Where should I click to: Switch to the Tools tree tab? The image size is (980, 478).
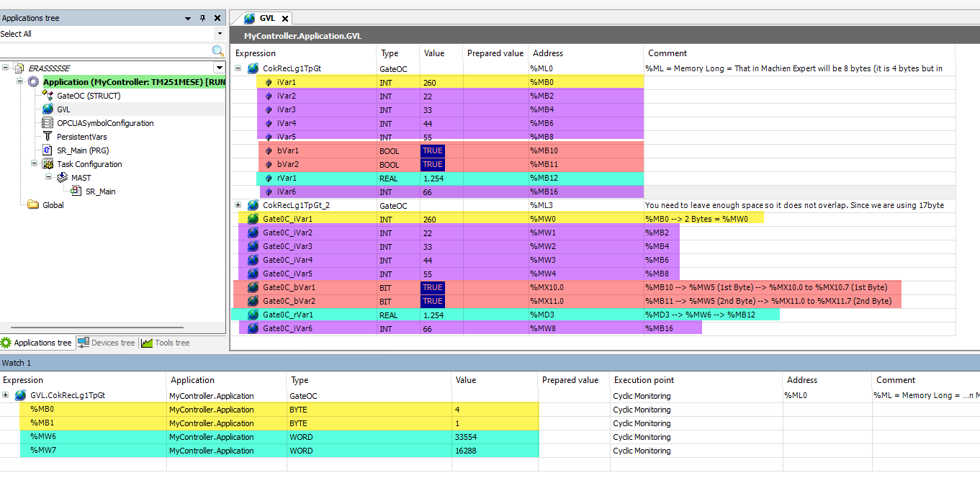[x=166, y=343]
